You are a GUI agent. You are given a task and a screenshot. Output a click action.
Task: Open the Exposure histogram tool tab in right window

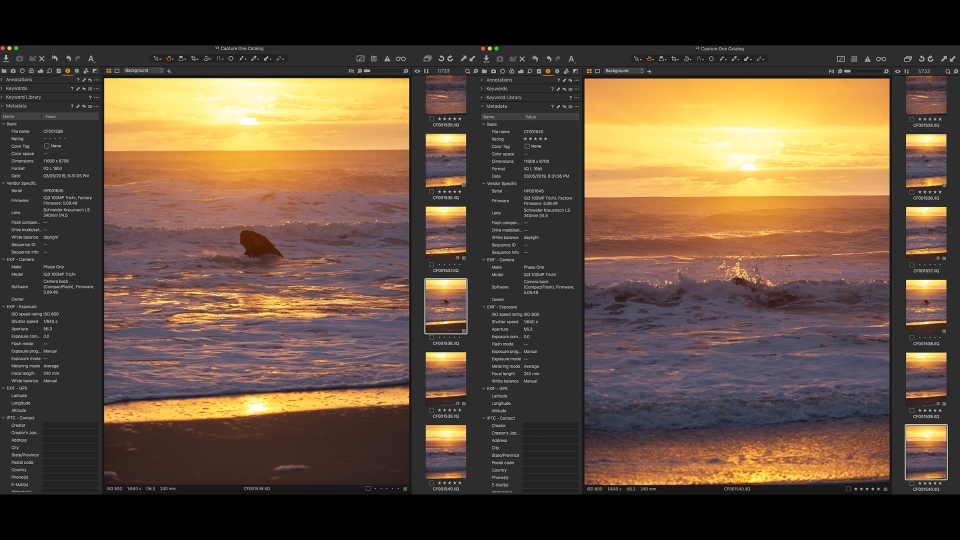(x=520, y=71)
